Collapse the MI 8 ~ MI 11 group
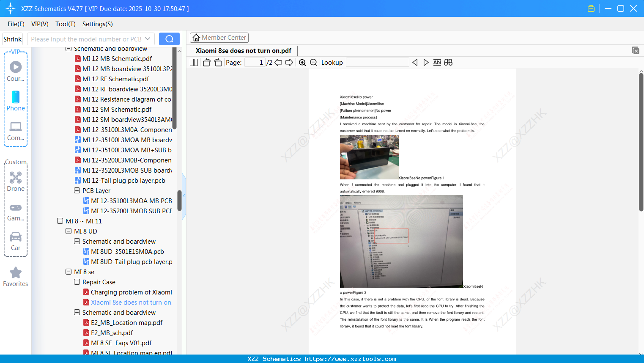The height and width of the screenshot is (363, 644). tap(60, 221)
